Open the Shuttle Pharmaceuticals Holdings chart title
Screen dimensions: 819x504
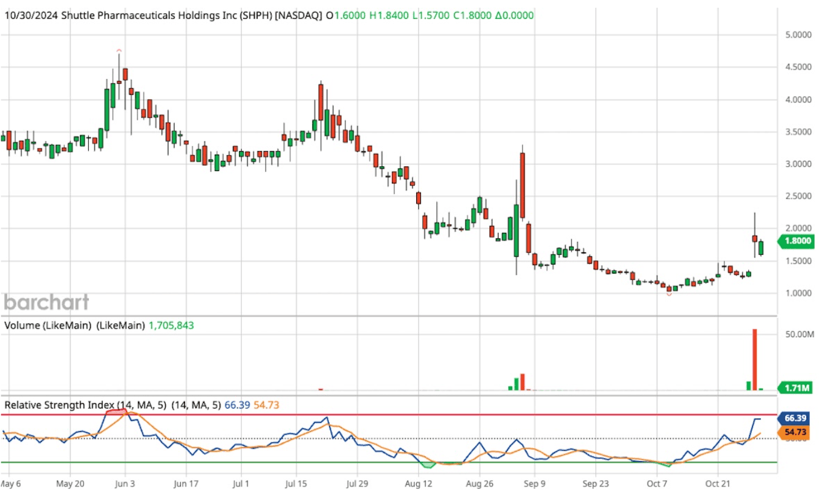coord(163,15)
